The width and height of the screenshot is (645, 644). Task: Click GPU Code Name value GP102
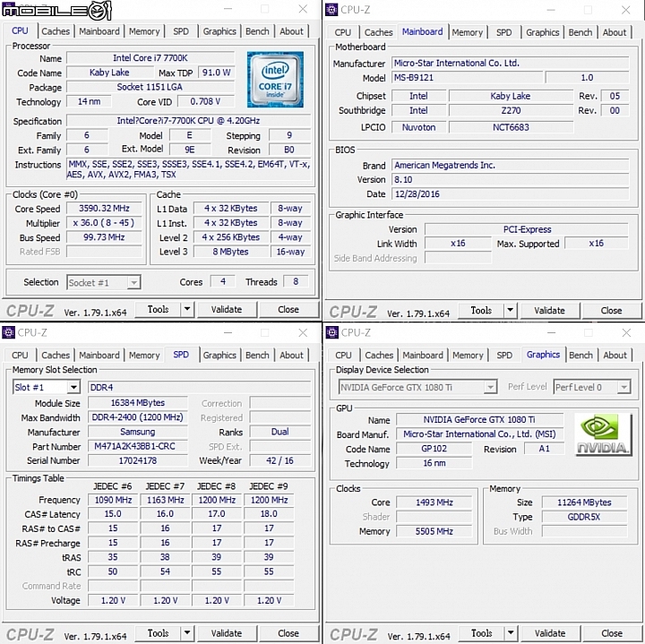coord(434,449)
